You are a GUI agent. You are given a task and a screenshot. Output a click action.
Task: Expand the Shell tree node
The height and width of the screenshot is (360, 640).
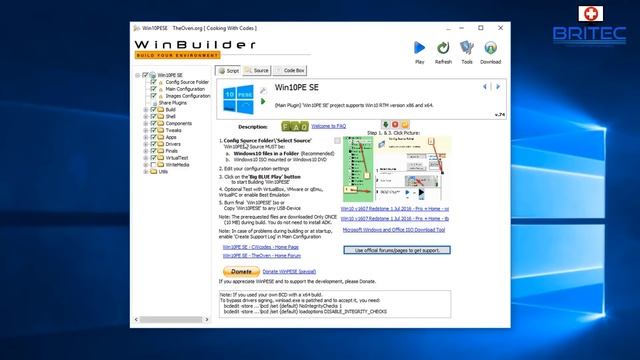[x=146, y=116]
